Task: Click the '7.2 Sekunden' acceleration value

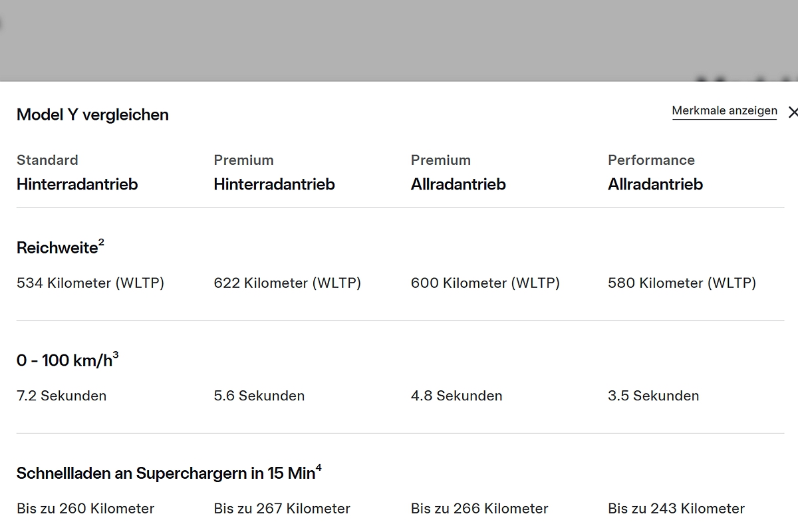Action: pyautogui.click(x=61, y=396)
